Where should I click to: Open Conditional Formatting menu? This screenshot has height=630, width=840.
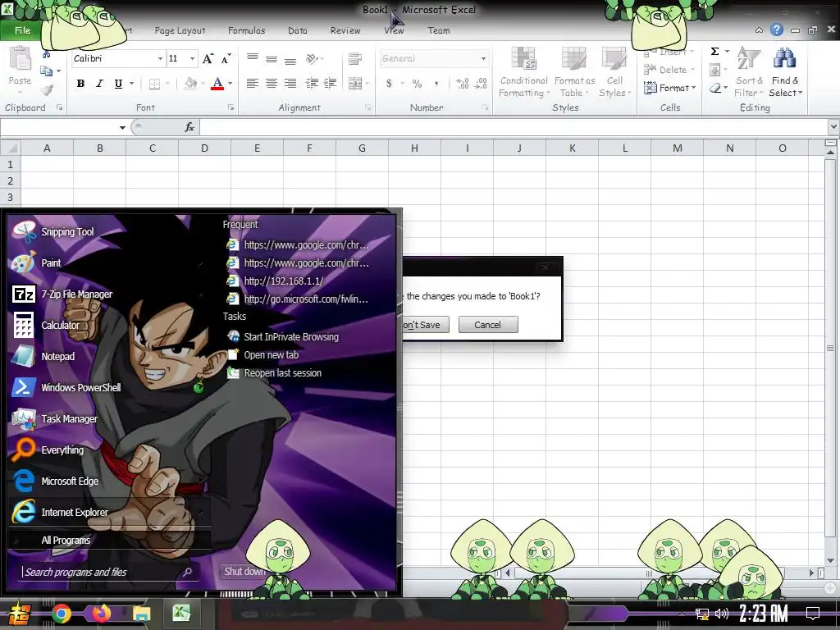pos(524,72)
